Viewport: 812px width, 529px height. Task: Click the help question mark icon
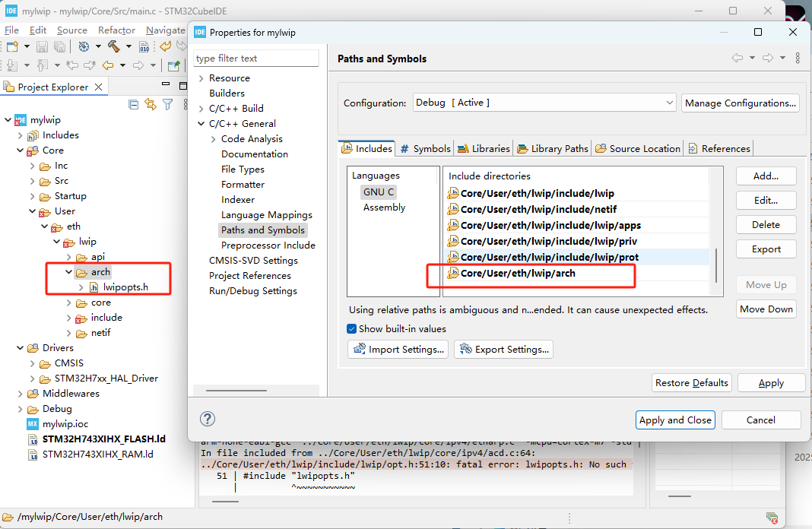tap(207, 419)
